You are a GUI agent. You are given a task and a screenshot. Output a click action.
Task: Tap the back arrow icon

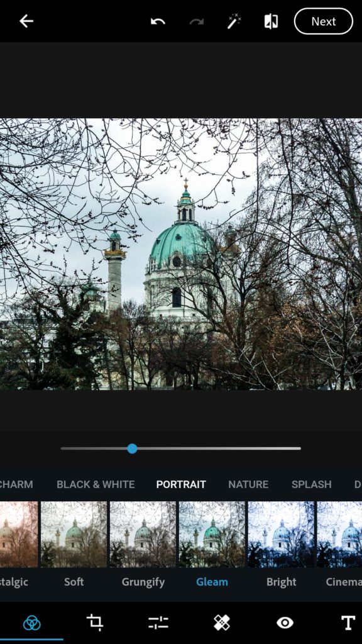[26, 21]
